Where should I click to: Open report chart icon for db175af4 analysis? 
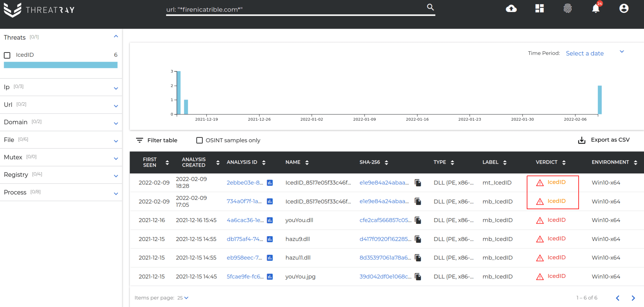point(270,239)
